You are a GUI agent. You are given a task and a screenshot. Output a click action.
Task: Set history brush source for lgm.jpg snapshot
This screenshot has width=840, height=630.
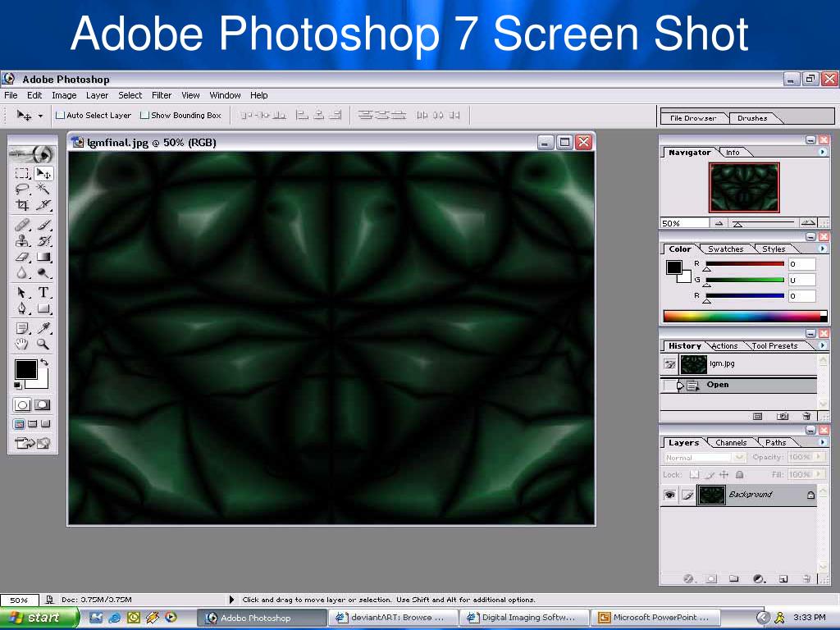(x=669, y=364)
